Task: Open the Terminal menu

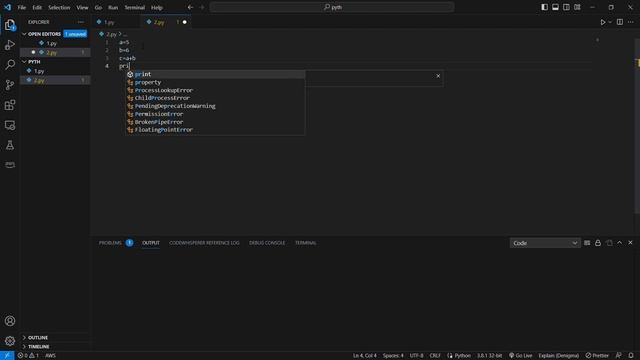Action: pyautogui.click(x=135, y=7)
